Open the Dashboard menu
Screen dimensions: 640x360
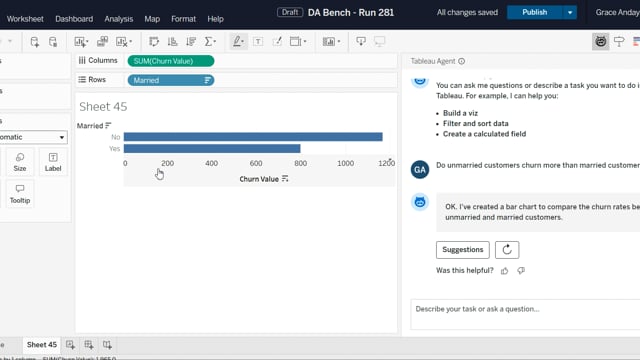74,19
